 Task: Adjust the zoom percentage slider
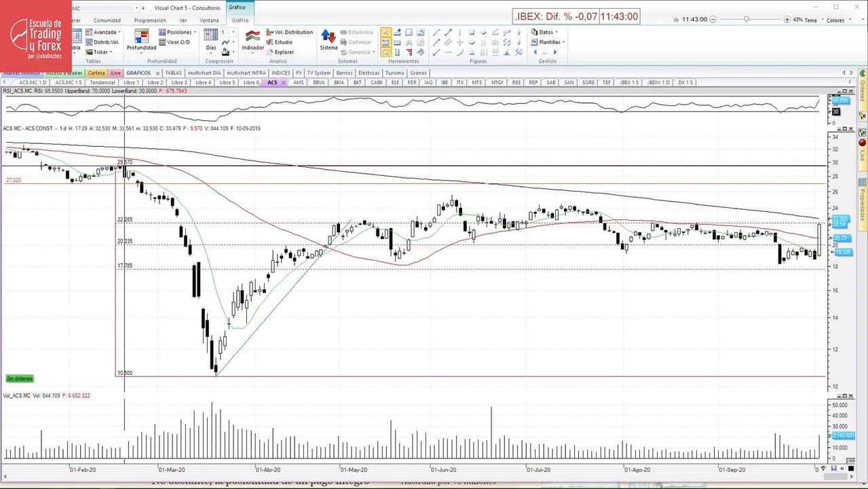pyautogui.click(x=747, y=20)
